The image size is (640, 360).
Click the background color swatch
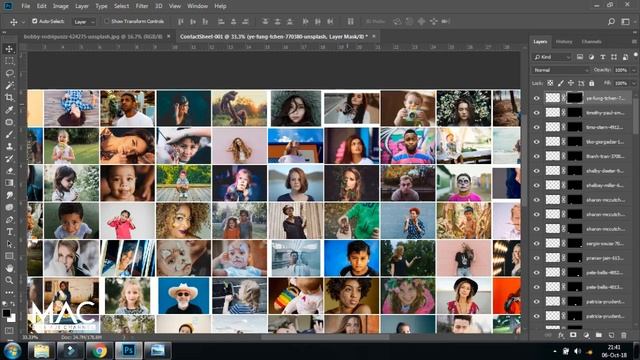[12, 318]
